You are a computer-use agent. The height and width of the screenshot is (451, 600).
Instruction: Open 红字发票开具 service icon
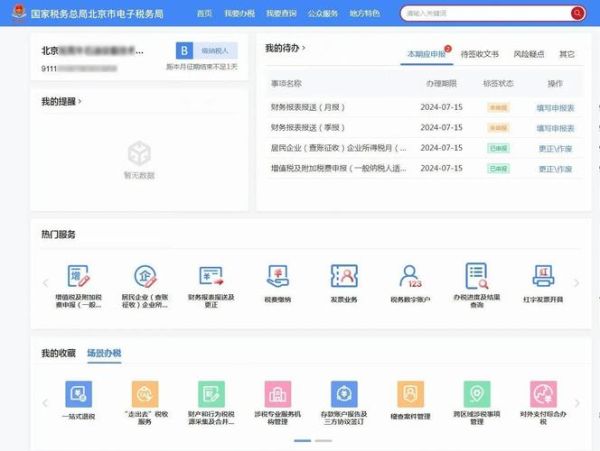click(543, 276)
